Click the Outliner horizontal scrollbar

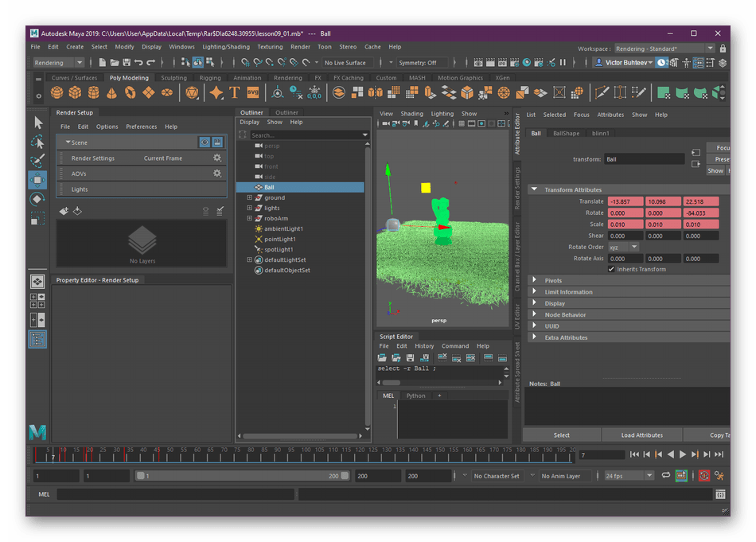tap(300, 436)
